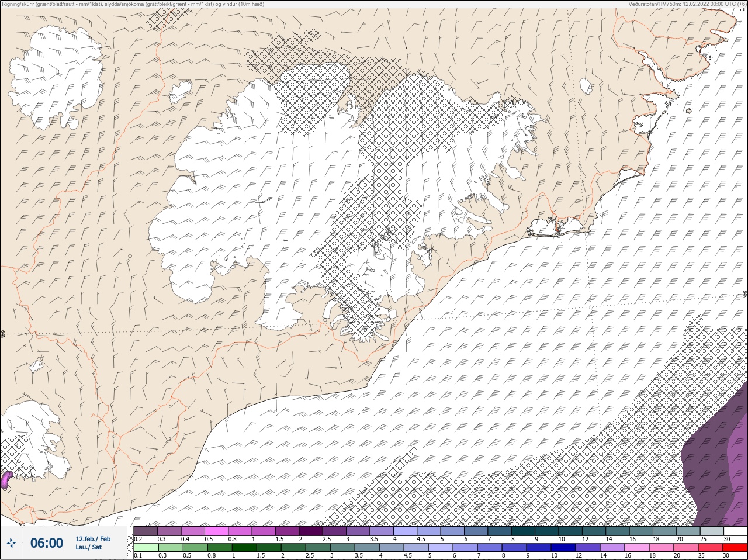Select bottom-row navy swatch between 10 and 12
This screenshot has height=560, width=748.
click(x=563, y=548)
